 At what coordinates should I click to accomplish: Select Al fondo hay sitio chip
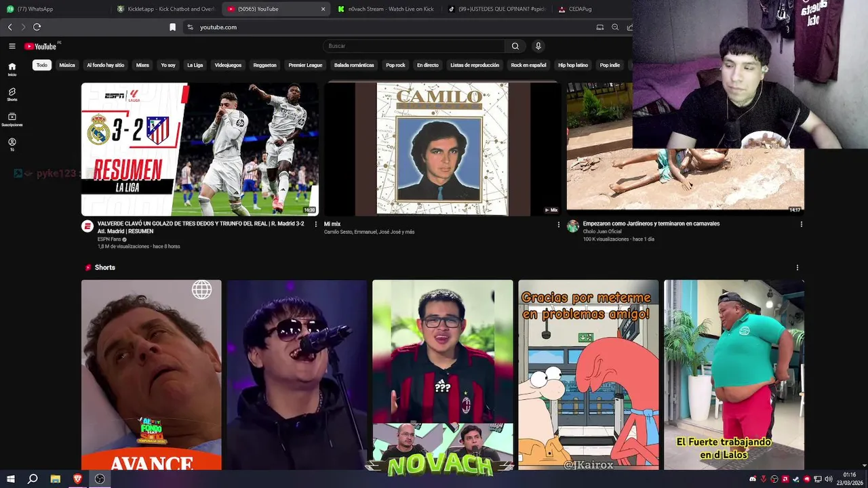click(106, 65)
